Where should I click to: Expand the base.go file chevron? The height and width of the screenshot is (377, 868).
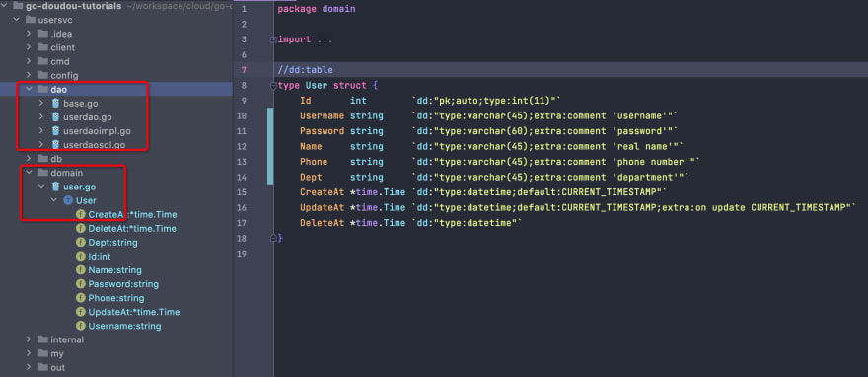pyautogui.click(x=41, y=103)
